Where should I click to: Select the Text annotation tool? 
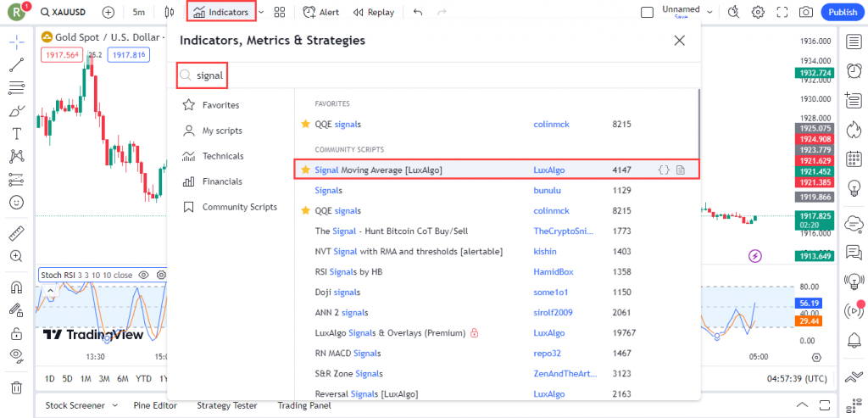click(17, 133)
